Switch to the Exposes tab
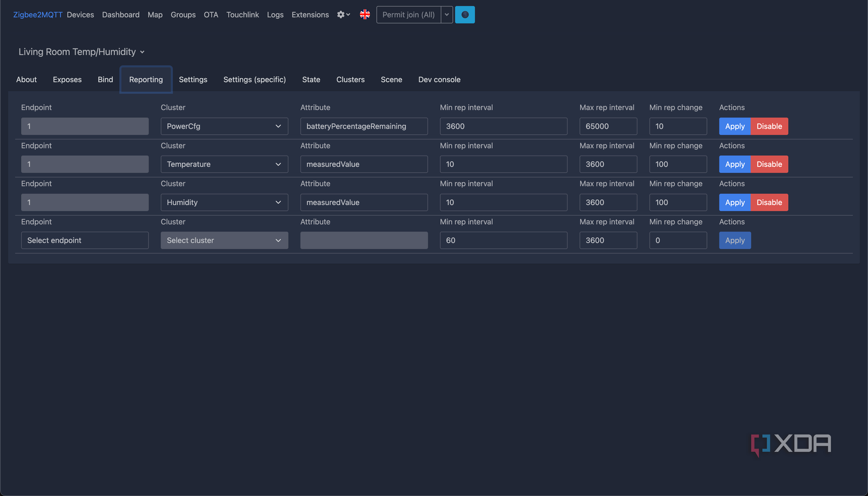This screenshot has width=868, height=496. 68,79
